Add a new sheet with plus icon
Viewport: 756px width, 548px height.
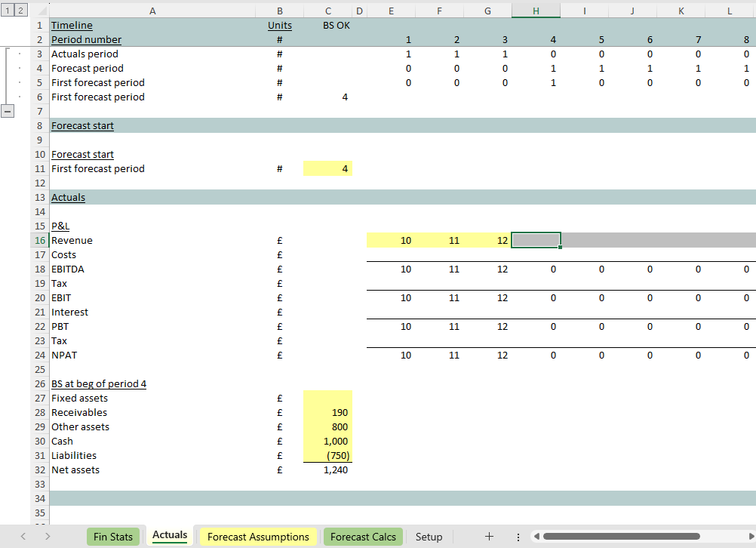tap(489, 537)
